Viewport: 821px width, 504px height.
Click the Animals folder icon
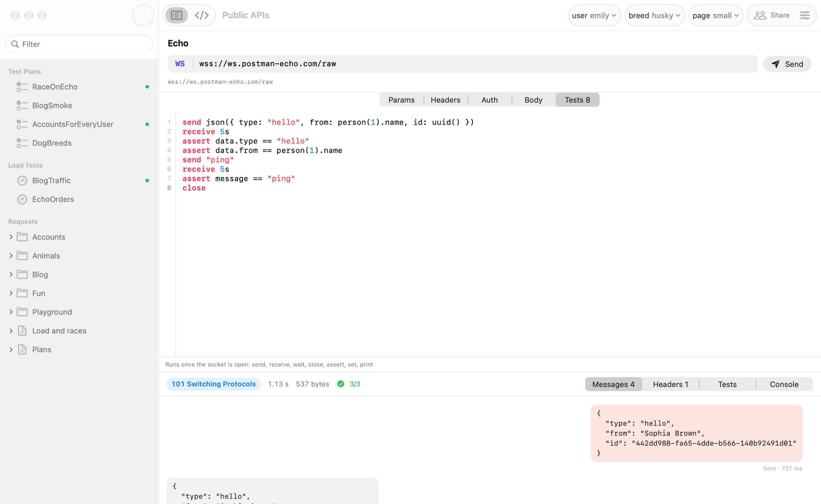[22, 256]
